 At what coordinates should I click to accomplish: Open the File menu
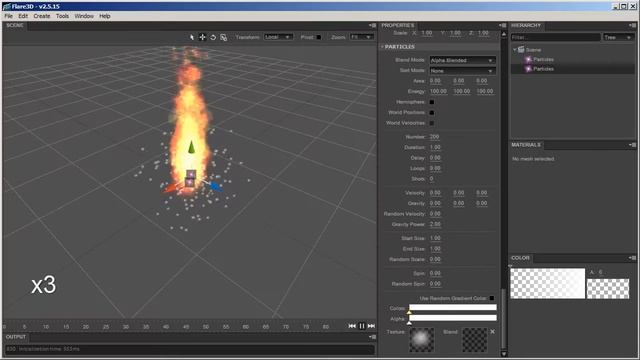pos(9,16)
